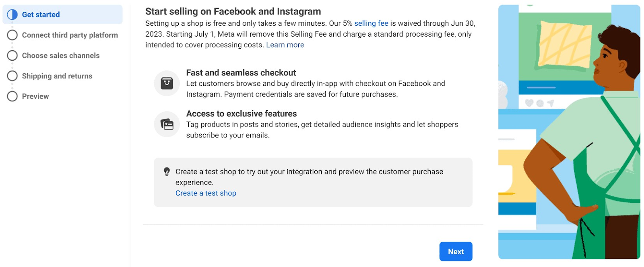The image size is (644, 267).
Task: Click the Learn more link
Action: click(x=285, y=45)
